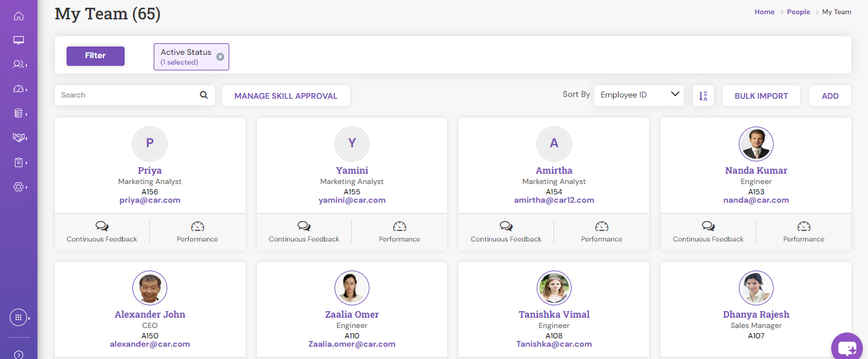Image resolution: width=868 pixels, height=359 pixels.
Task: Click Manage Skill Approval button
Action: [286, 96]
